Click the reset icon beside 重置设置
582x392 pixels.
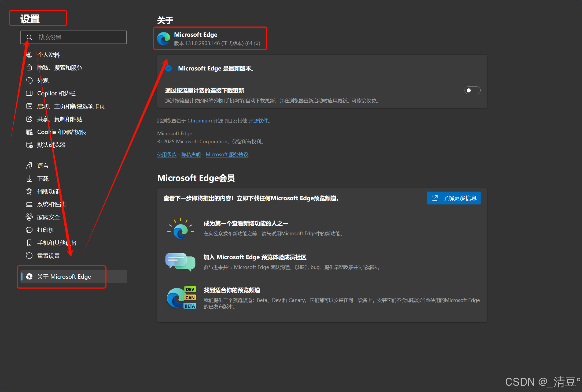(x=29, y=256)
